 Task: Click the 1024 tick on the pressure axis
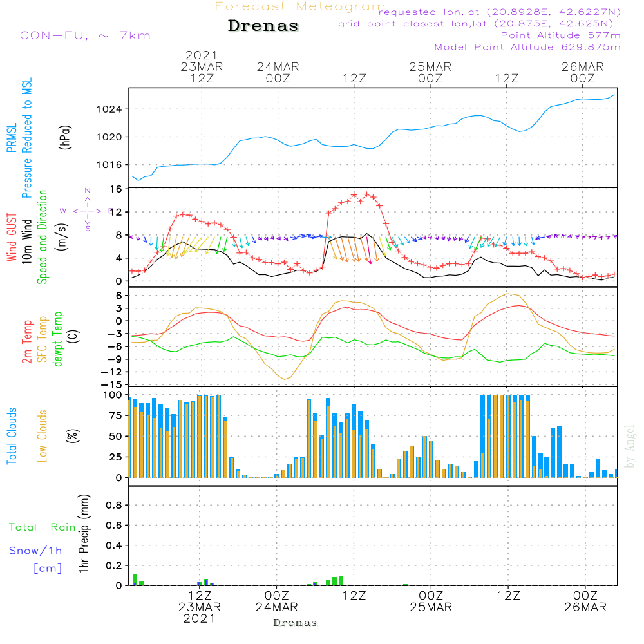coord(109,109)
